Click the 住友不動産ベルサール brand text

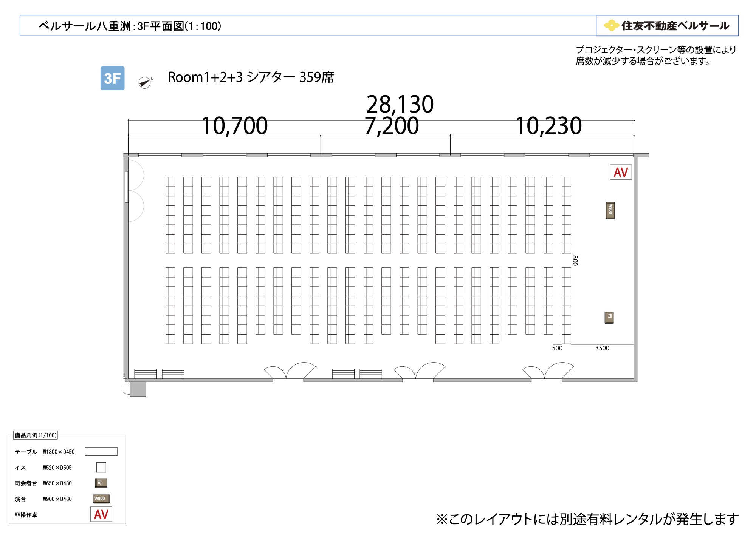(x=675, y=26)
